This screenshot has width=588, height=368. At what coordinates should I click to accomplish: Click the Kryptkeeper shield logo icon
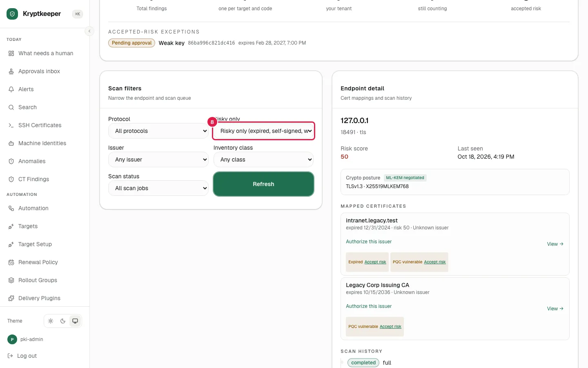(12, 14)
